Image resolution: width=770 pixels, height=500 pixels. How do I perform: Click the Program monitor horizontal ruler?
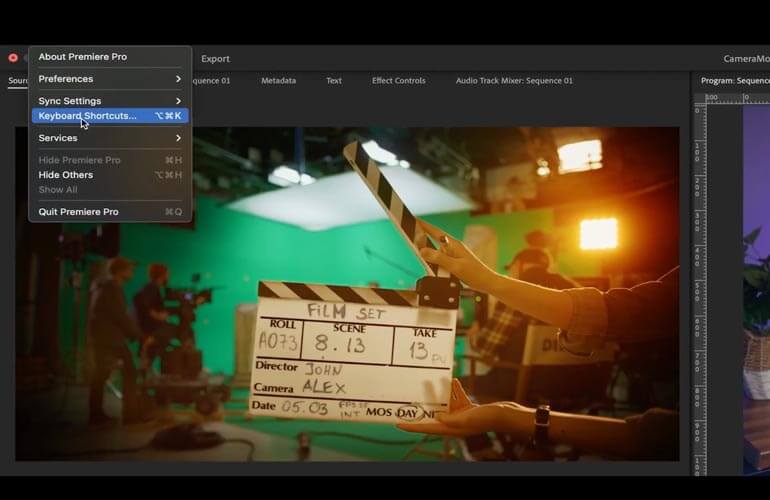[x=737, y=98]
